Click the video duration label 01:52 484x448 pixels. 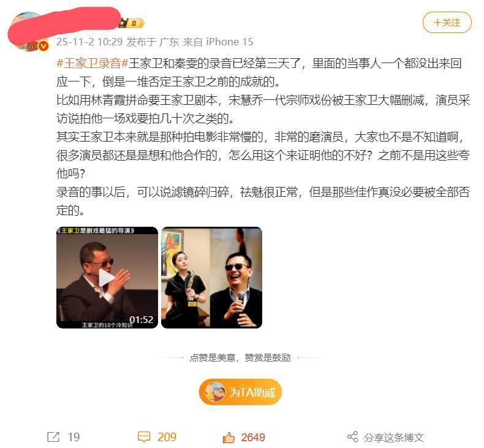[142, 319]
